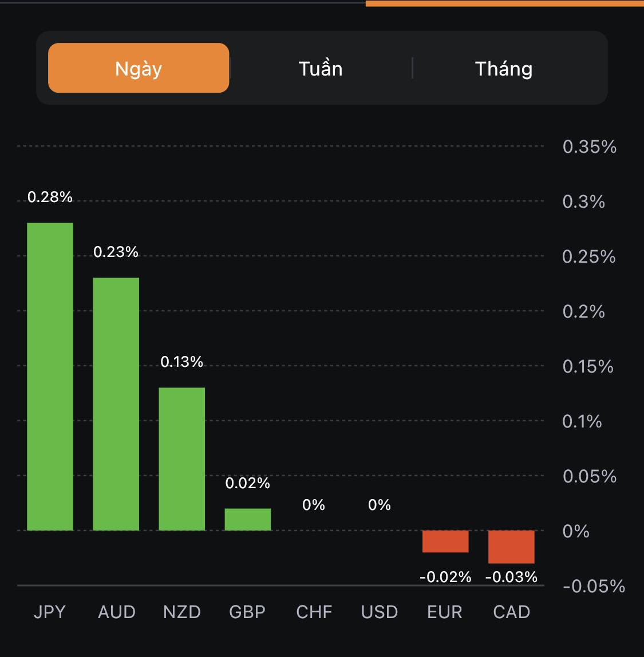Viewport: 644px width, 657px height.
Task: Select the USD currency label
Action: [x=380, y=612]
